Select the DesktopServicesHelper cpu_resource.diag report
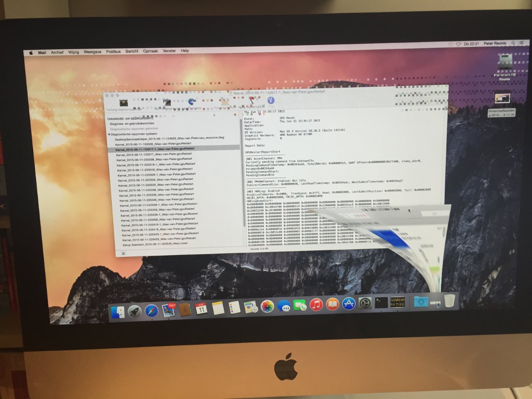The height and width of the screenshot is (399, 532). 169,138
